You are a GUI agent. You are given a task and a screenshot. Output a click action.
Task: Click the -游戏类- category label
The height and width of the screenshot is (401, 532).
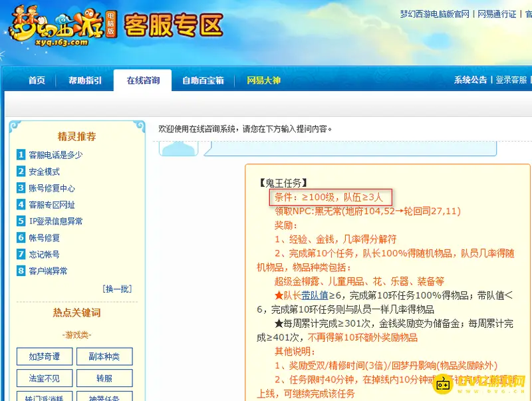pyautogui.click(x=77, y=335)
